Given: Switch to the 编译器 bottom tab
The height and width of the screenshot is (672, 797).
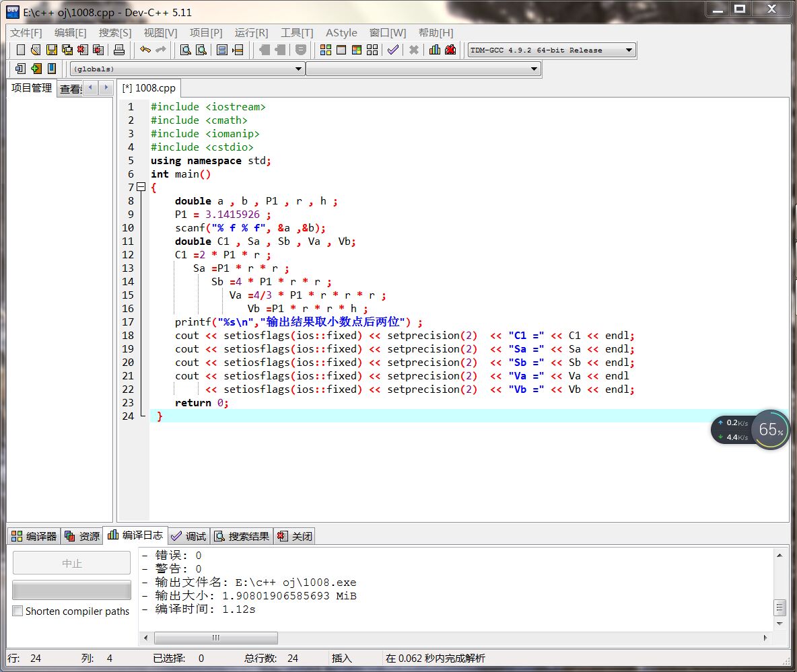Looking at the screenshot, I should (34, 536).
